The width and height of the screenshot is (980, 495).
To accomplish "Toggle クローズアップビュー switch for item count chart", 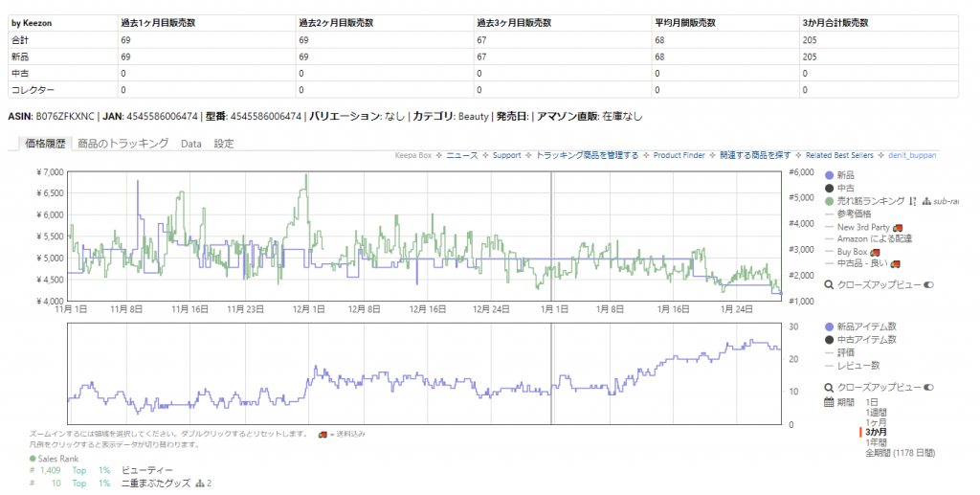I will (x=929, y=387).
